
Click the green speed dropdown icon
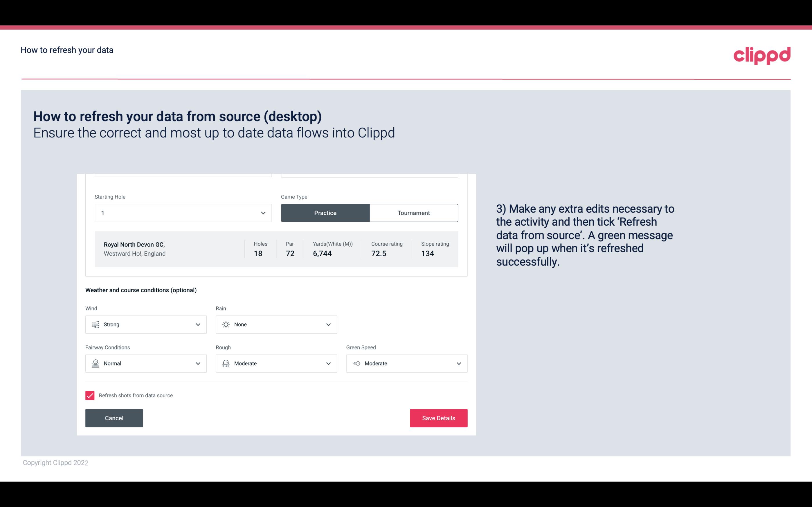pyautogui.click(x=458, y=363)
